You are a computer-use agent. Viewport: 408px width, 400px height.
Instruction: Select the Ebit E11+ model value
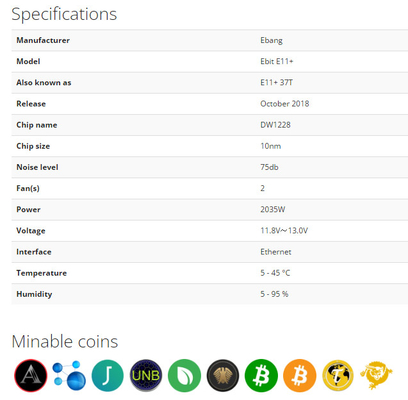click(x=277, y=61)
